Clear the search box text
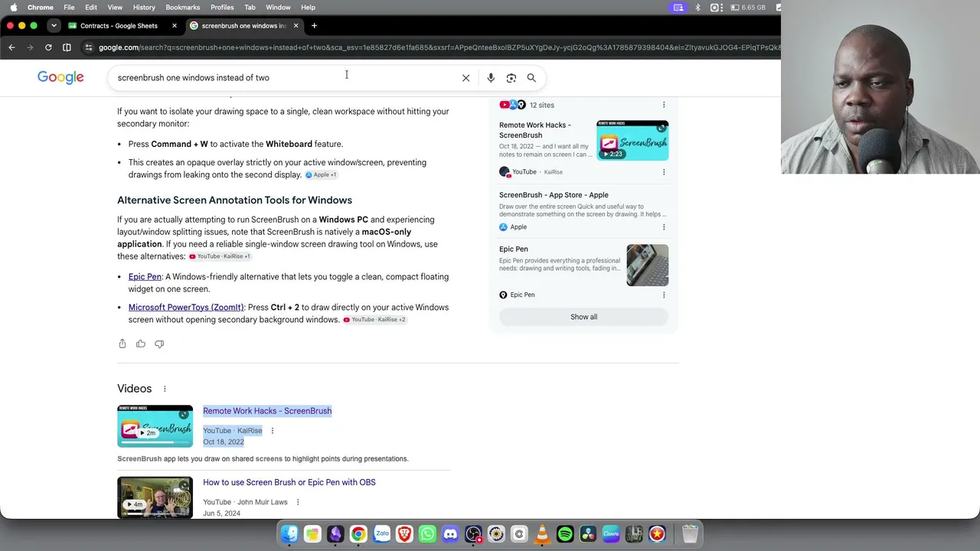980x551 pixels. coord(465,77)
